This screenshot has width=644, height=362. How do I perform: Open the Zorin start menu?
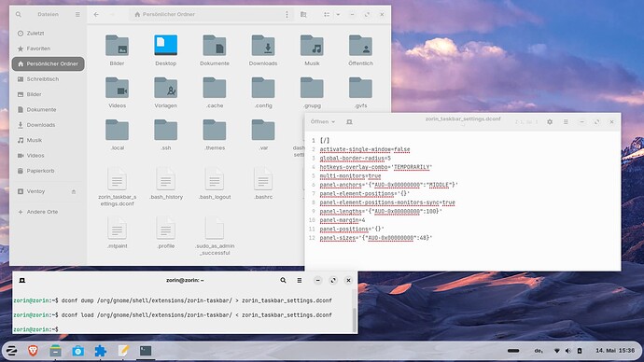point(11,351)
